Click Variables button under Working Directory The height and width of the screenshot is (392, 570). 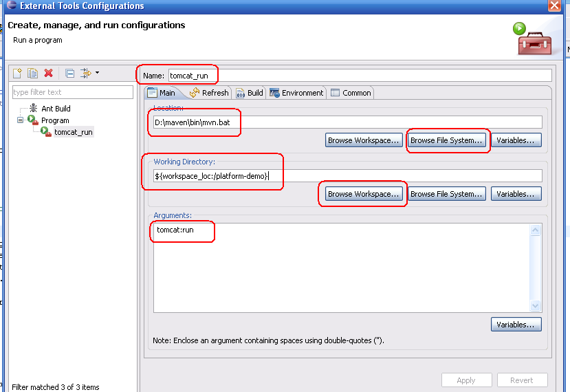point(516,194)
